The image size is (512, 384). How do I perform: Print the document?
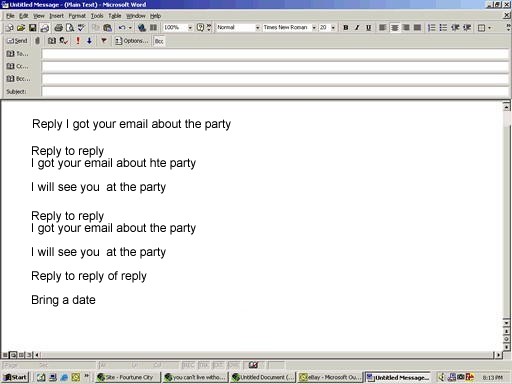[58, 28]
